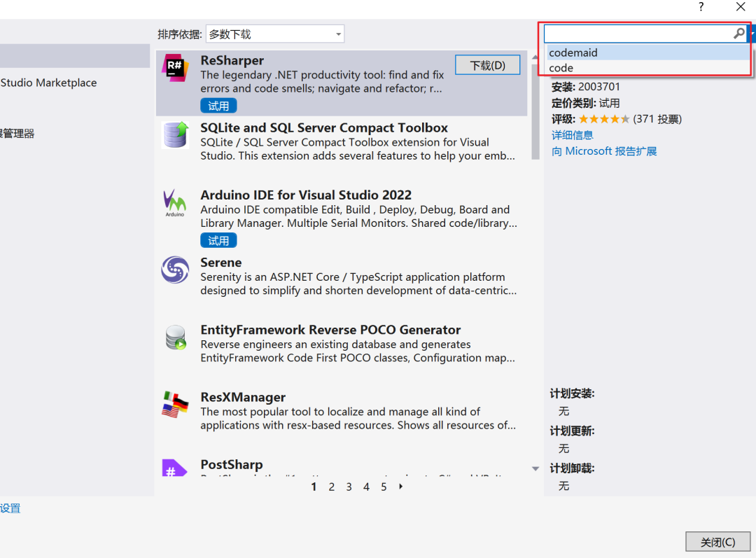Download ReSharper with 下载(D) button
756x558 pixels.
click(487, 65)
